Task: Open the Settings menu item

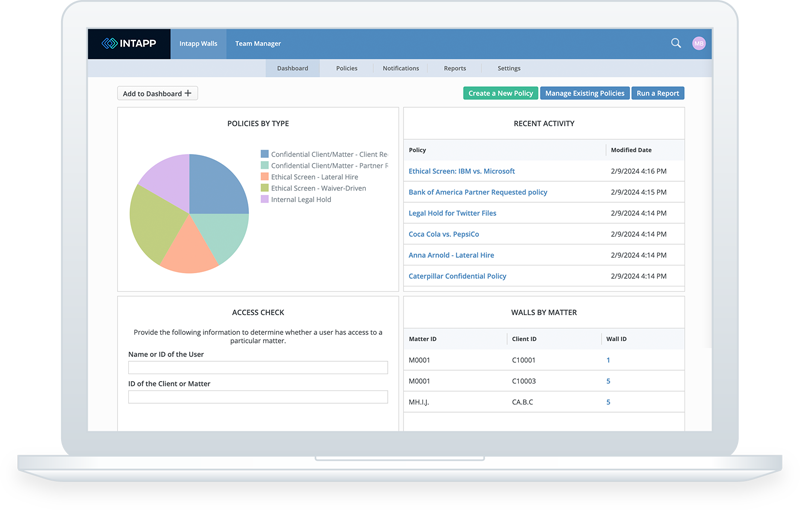Action: (x=509, y=68)
